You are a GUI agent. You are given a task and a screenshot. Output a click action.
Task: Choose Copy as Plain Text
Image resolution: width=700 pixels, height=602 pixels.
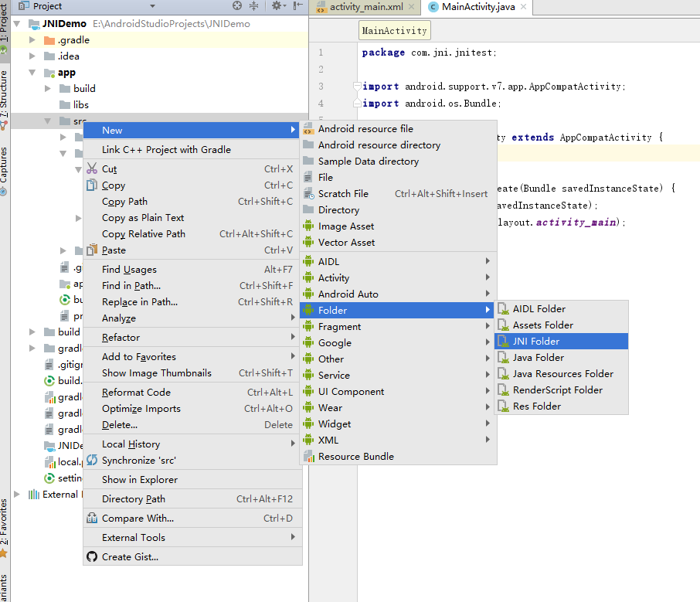coord(191,217)
